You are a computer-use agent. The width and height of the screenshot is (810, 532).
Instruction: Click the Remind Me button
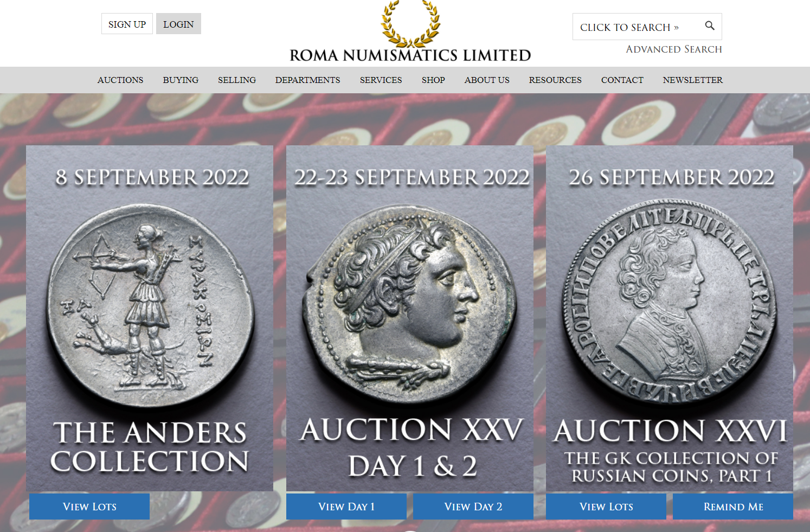(733, 507)
